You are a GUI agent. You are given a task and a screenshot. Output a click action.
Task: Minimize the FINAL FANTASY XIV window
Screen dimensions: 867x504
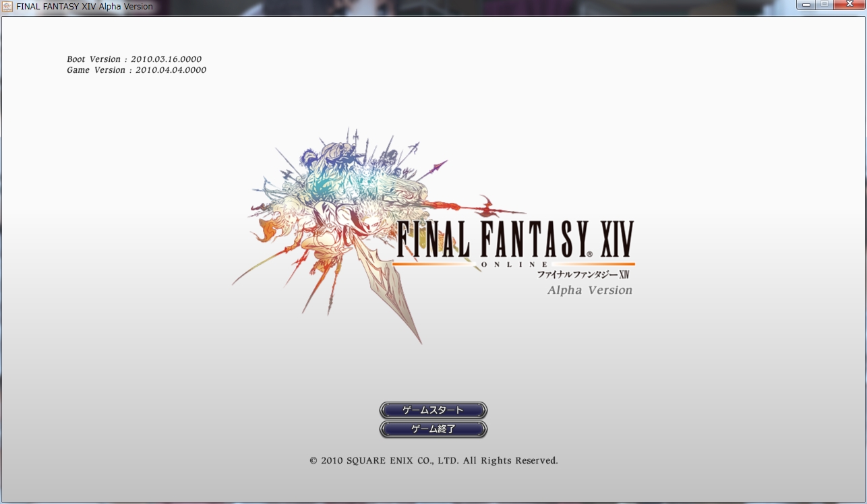tap(806, 5)
